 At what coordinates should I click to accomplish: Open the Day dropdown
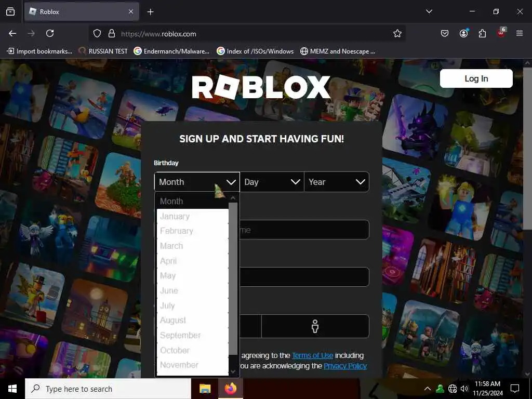272,182
